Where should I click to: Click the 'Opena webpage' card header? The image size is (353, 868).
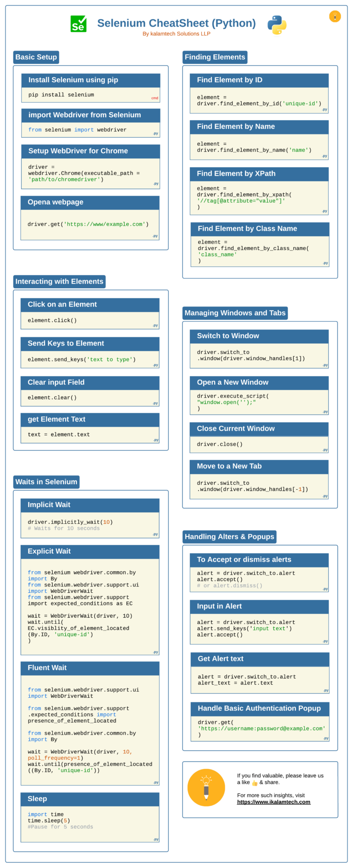tap(90, 203)
